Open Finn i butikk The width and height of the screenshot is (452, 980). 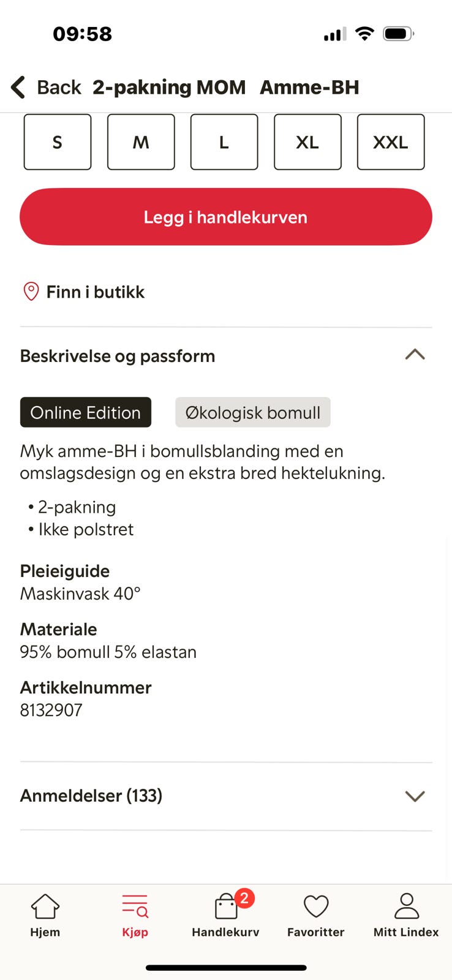(94, 292)
